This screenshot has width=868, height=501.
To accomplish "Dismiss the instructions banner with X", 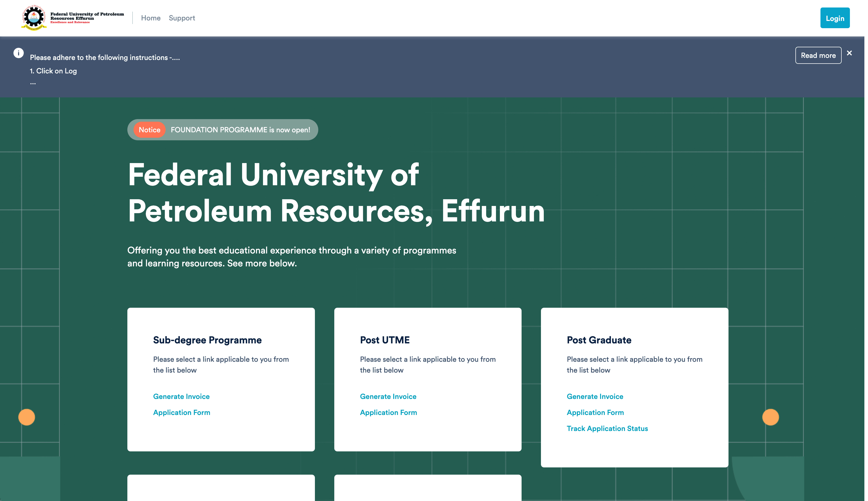I will pos(849,53).
